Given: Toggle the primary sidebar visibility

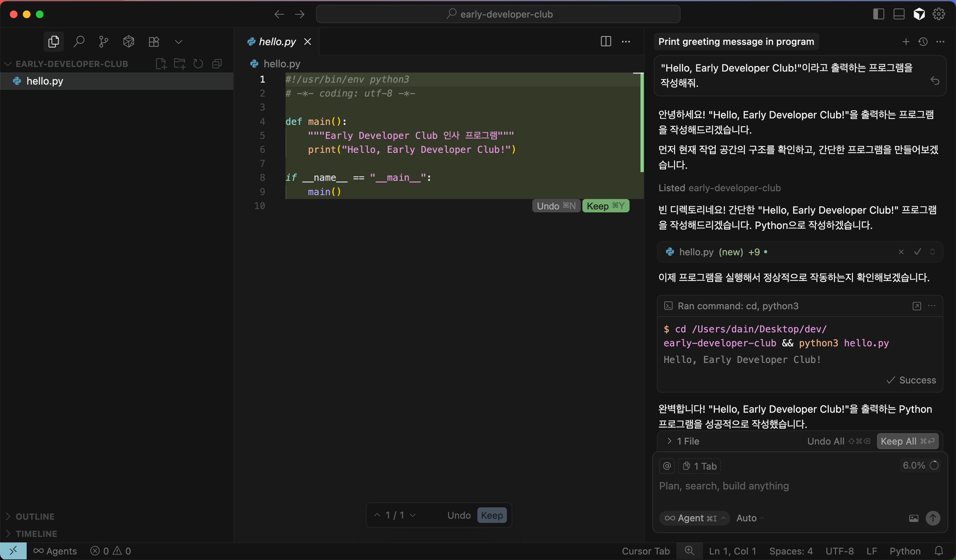Looking at the screenshot, I should 878,14.
